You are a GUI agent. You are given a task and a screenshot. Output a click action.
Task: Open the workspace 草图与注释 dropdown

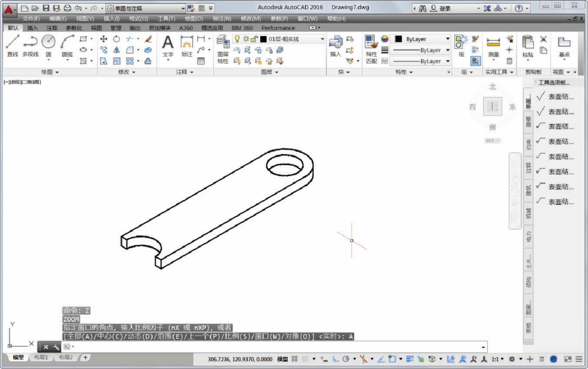(x=146, y=8)
